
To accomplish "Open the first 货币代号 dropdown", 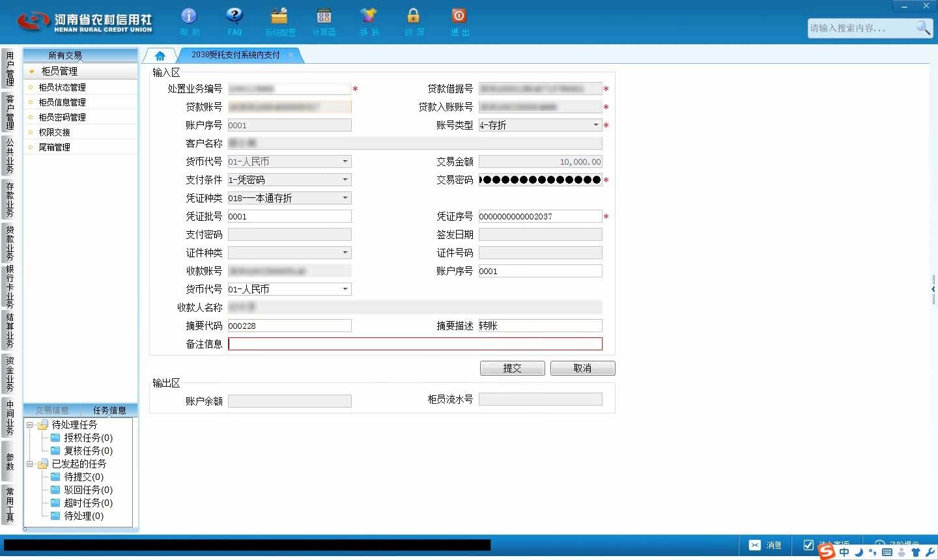I will click(345, 161).
